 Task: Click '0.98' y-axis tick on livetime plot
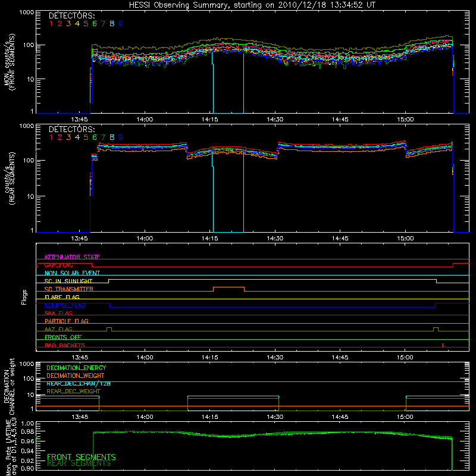[x=27, y=432]
